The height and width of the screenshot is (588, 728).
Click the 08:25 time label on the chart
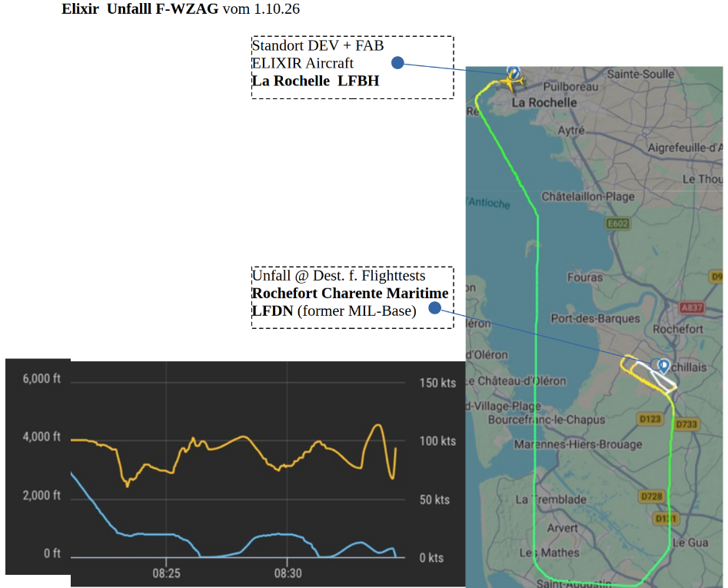click(166, 573)
